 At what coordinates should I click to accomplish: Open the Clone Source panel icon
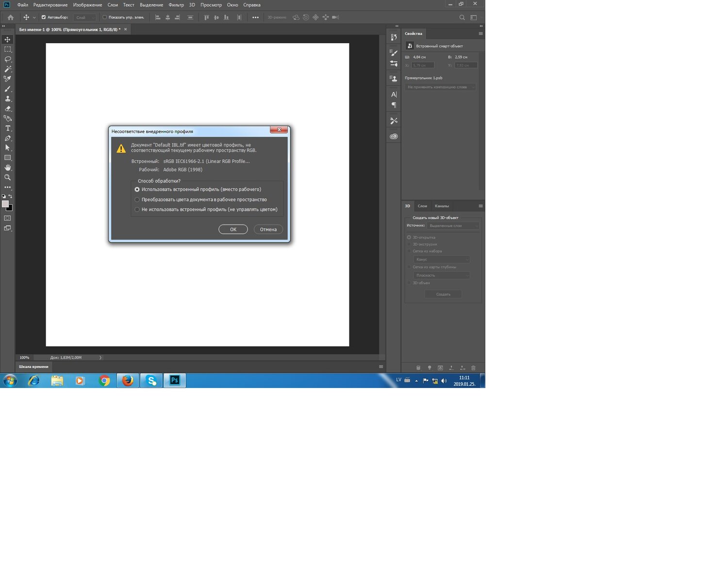pyautogui.click(x=394, y=78)
